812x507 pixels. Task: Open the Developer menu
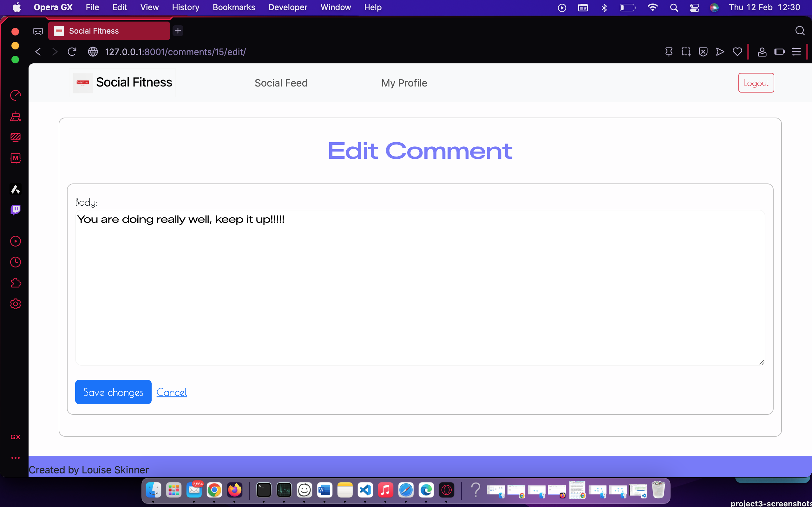coord(287,7)
